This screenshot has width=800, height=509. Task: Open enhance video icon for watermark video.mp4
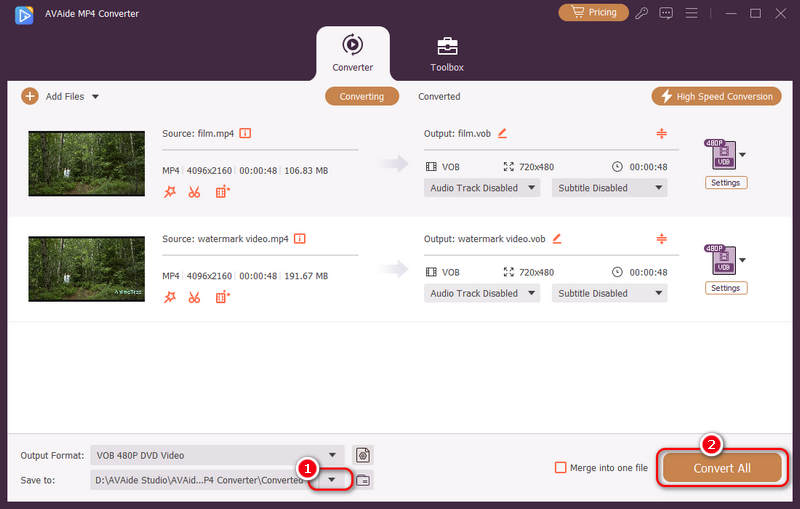tap(222, 297)
